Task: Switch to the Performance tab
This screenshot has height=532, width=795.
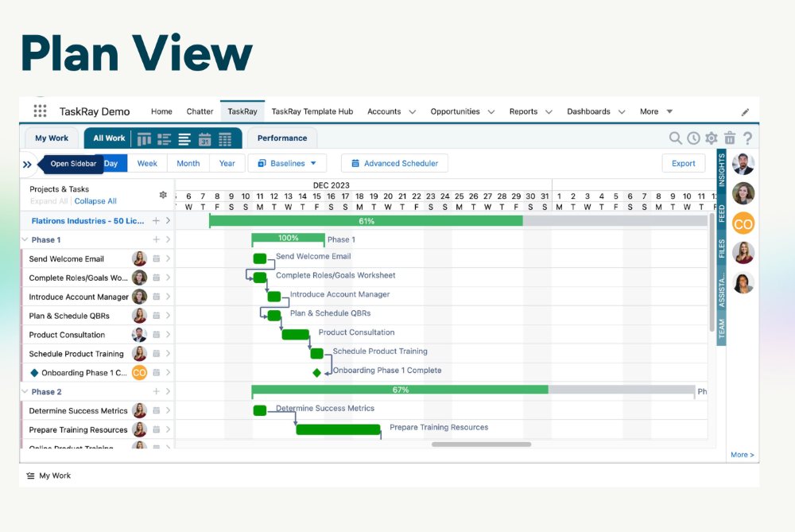Action: [x=281, y=138]
